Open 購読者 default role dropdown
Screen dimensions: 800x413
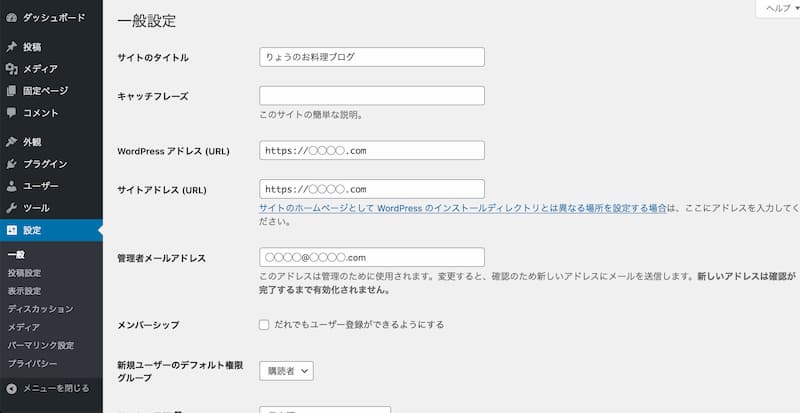click(286, 371)
